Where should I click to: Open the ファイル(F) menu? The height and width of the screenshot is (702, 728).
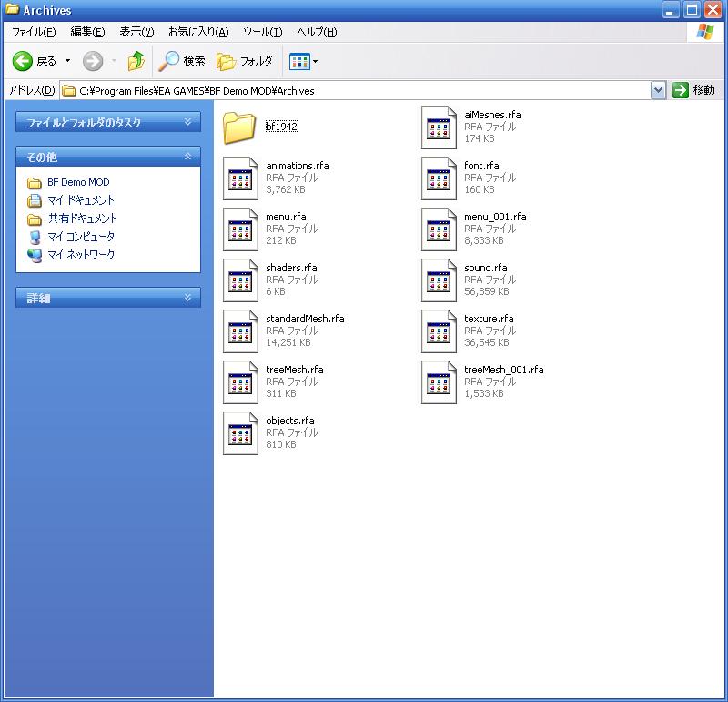[x=34, y=32]
